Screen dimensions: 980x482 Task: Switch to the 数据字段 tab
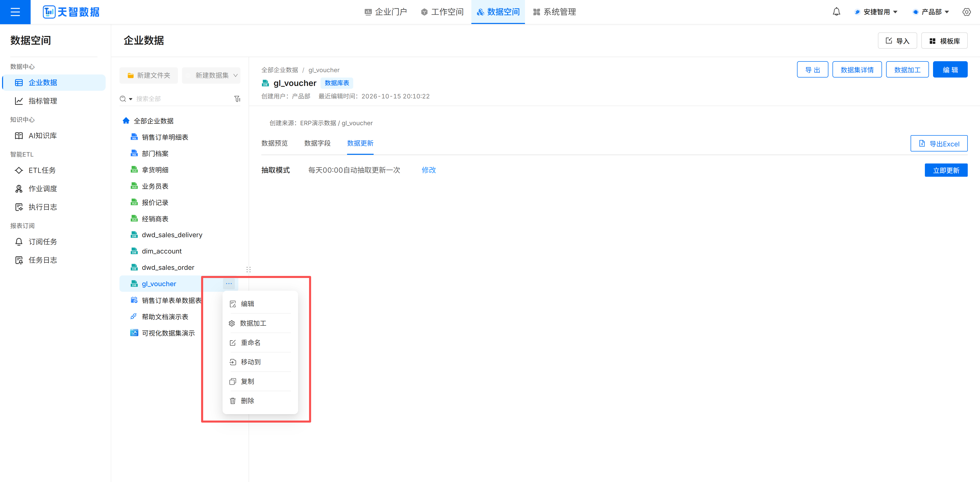[x=317, y=143]
